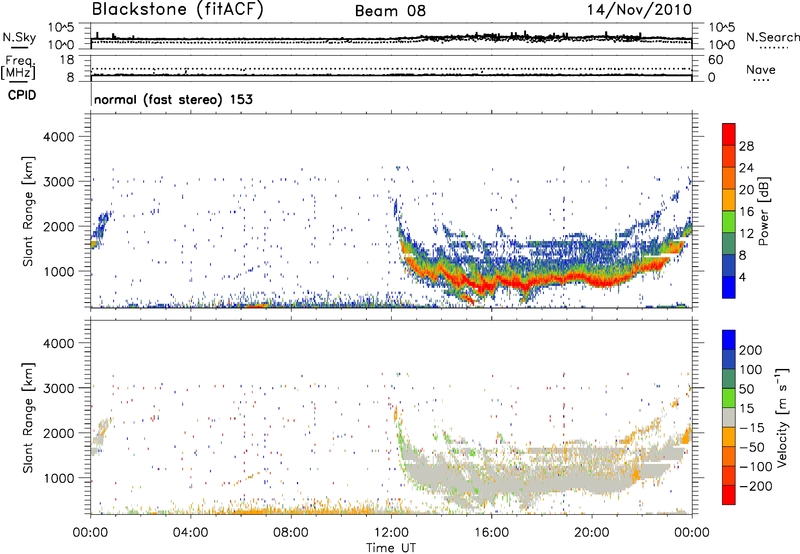Click the 08:00 time axis tick label
Image resolution: width=800 pixels, height=554 pixels.
[x=291, y=533]
